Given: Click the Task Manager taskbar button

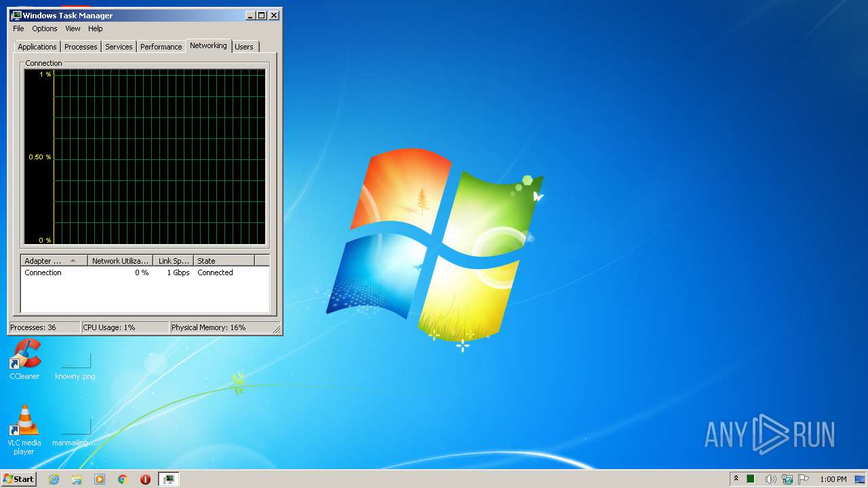Looking at the screenshot, I should (168, 479).
